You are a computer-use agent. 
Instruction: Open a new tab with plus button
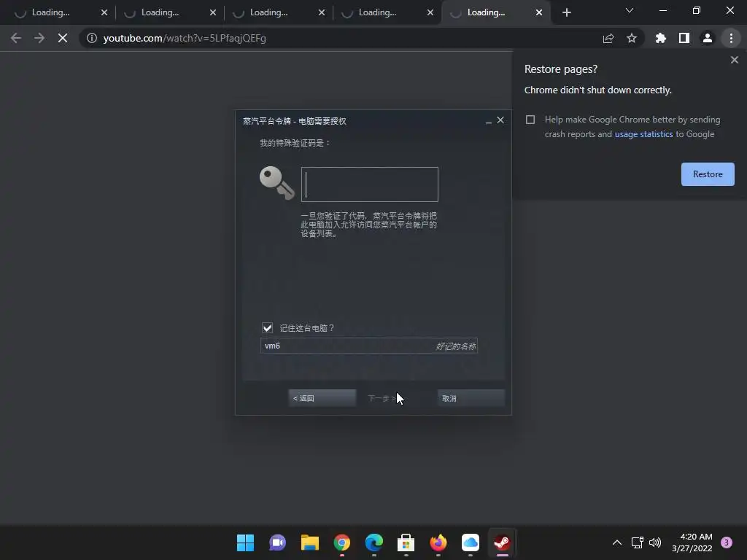(x=566, y=13)
